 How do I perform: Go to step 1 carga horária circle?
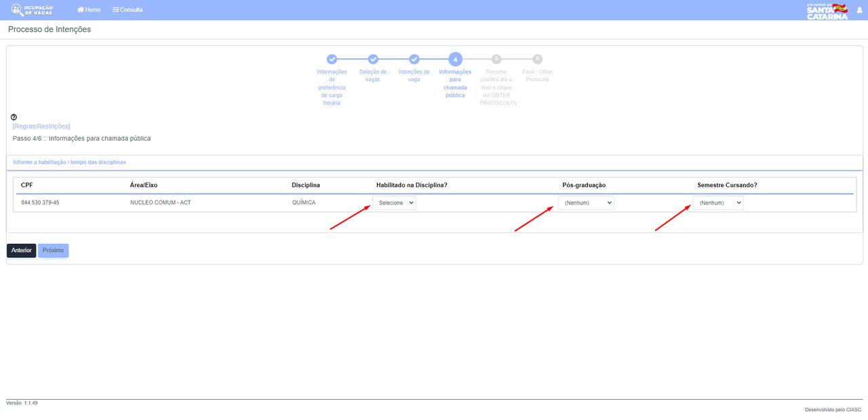(x=332, y=59)
